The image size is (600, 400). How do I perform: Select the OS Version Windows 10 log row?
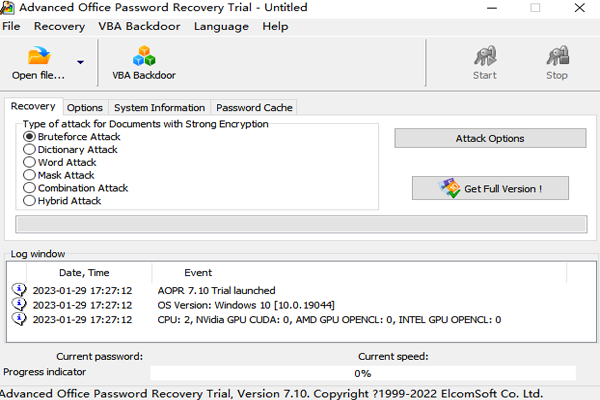click(301, 305)
